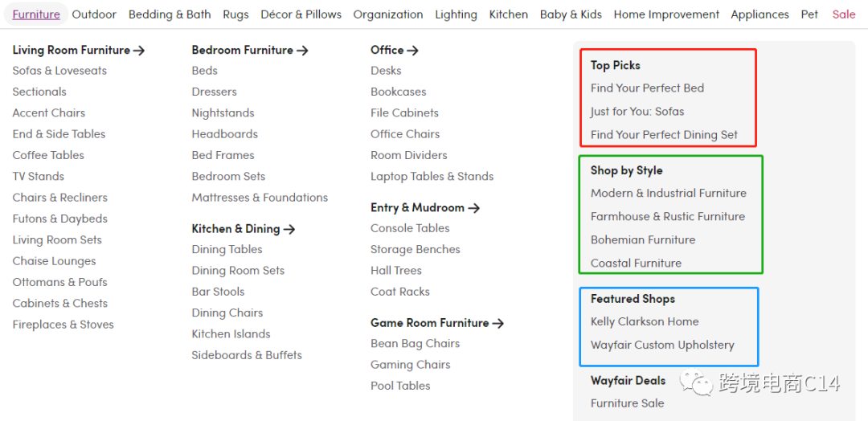Click the arrow next to Bedroom Furniture
This screenshot has height=421, width=868.
[302, 51]
